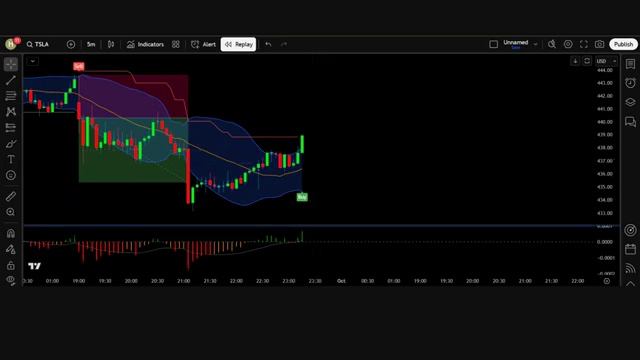This screenshot has height=360, width=640.
Task: Toggle hide all drawings eye icon
Action: click(11, 280)
